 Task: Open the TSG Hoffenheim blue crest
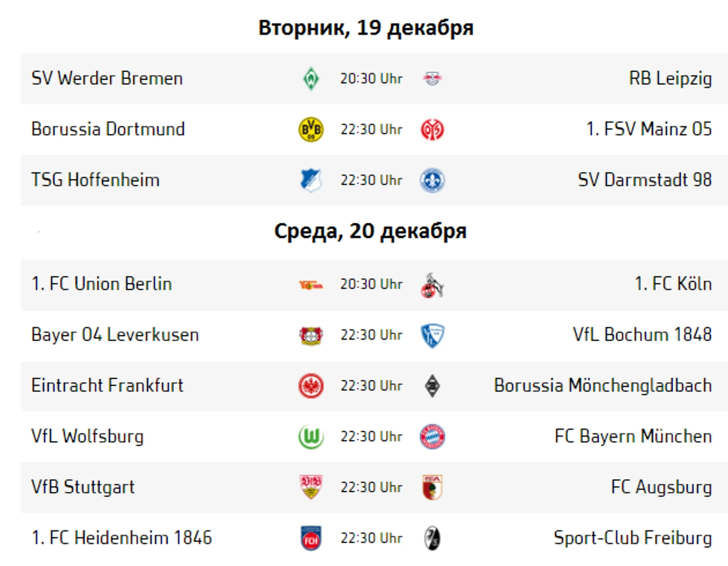pos(311,180)
